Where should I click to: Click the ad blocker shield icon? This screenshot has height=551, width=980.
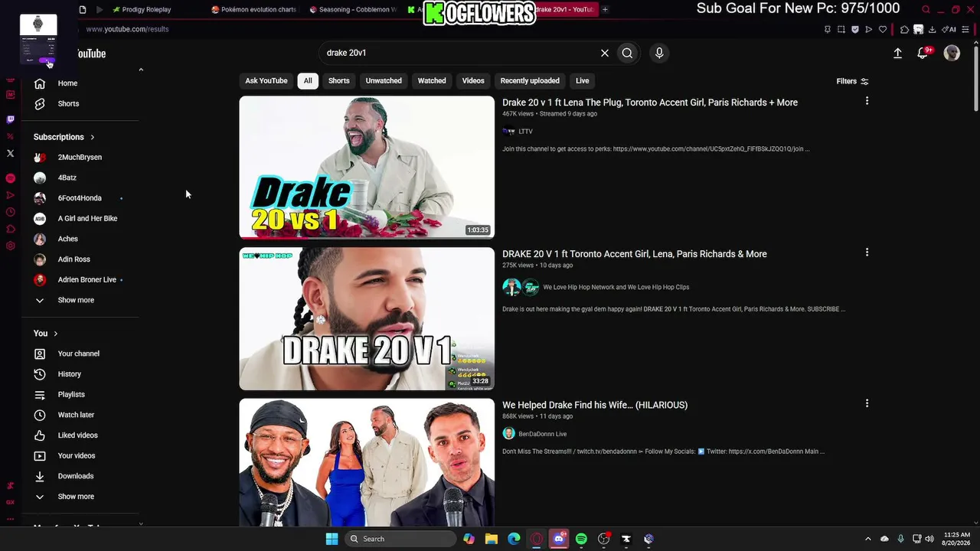854,29
